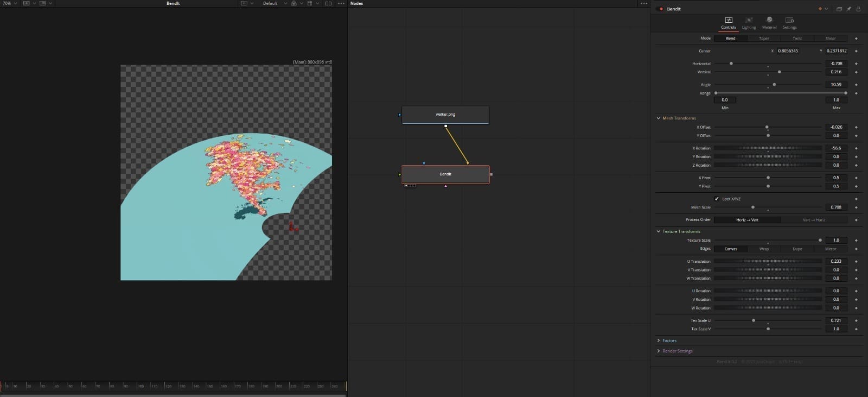Open the Material tab icon
Screen dimensions: 868x397
click(x=769, y=20)
